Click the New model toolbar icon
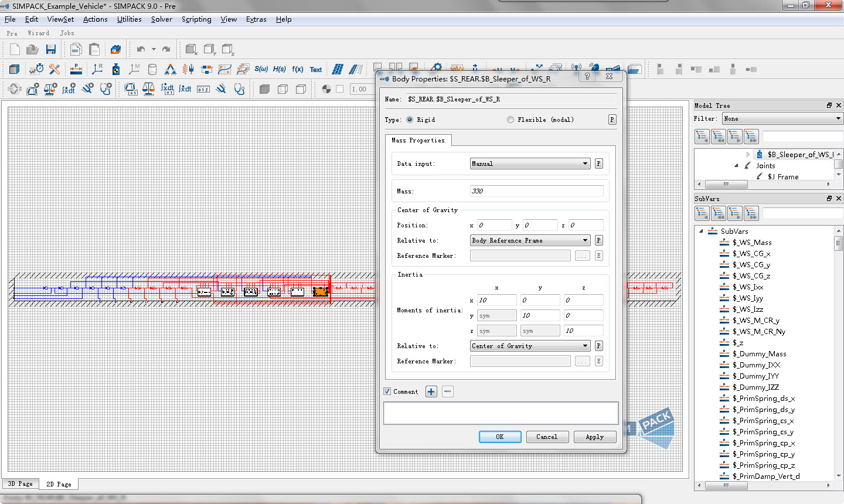The image size is (844, 504). (15, 50)
